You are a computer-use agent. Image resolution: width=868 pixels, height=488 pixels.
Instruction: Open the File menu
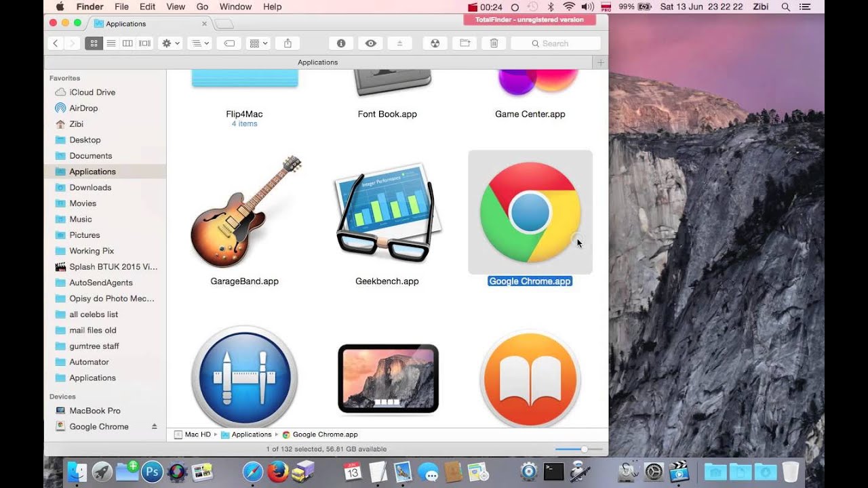tap(122, 7)
